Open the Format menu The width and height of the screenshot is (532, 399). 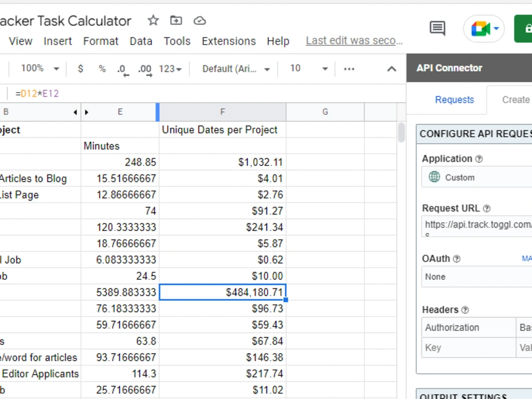[101, 41]
